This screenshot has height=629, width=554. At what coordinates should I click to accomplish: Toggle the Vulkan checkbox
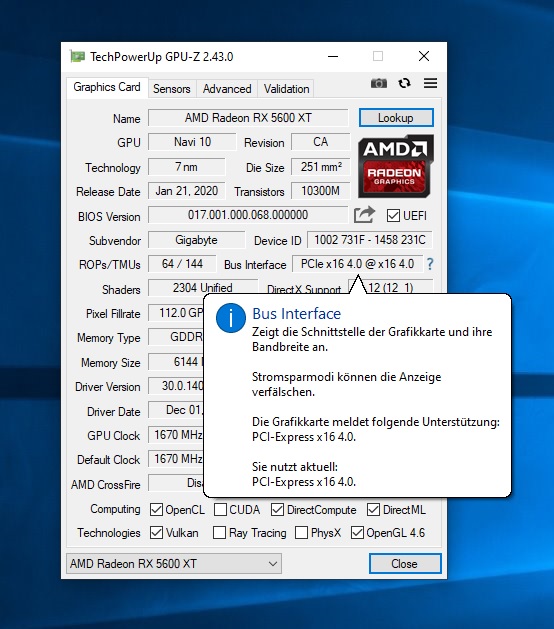point(156,533)
